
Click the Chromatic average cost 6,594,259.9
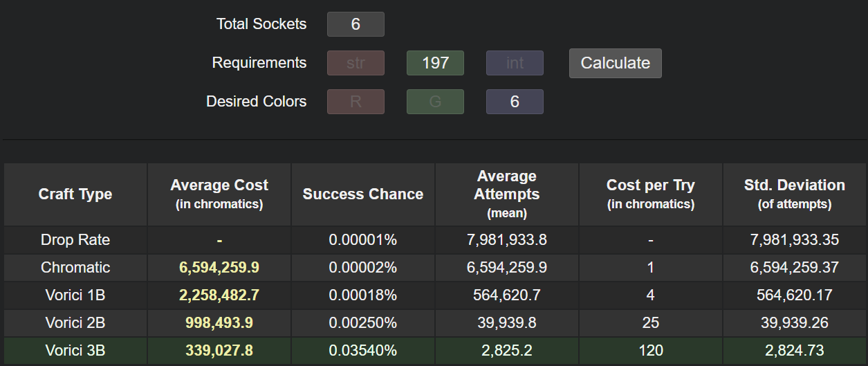pos(219,268)
